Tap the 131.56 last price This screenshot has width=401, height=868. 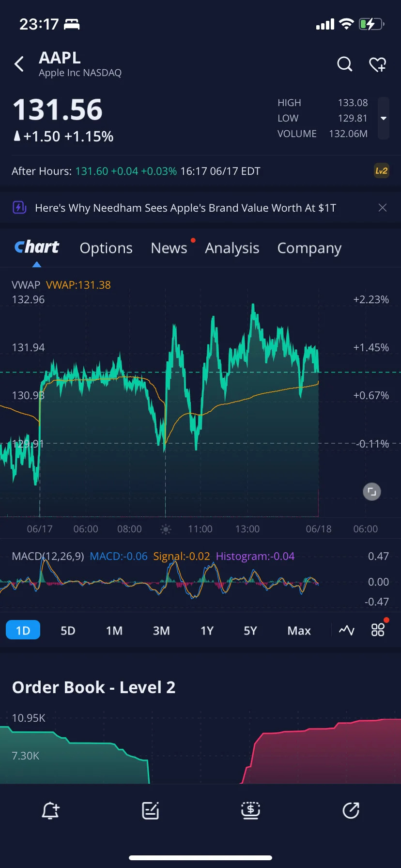point(58,109)
